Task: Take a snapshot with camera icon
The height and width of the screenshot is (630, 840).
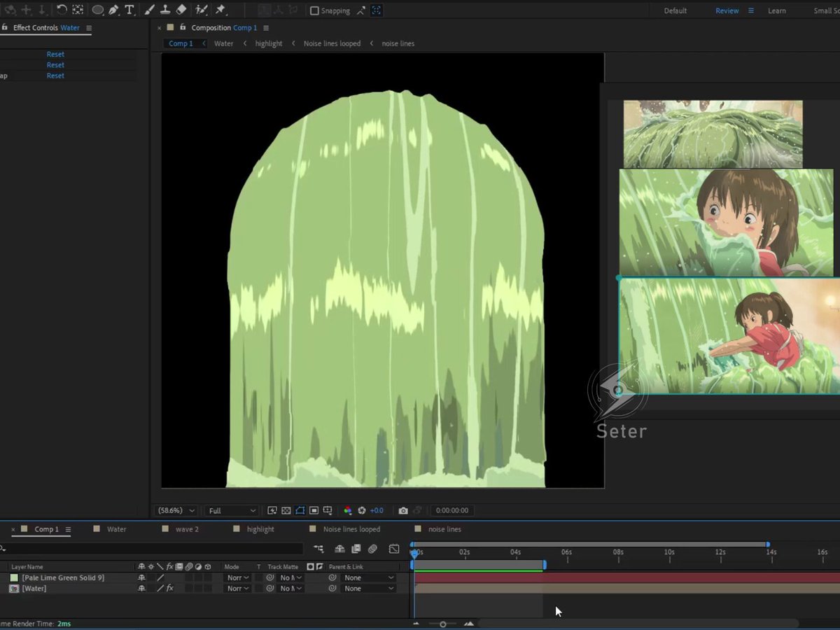Action: (403, 511)
